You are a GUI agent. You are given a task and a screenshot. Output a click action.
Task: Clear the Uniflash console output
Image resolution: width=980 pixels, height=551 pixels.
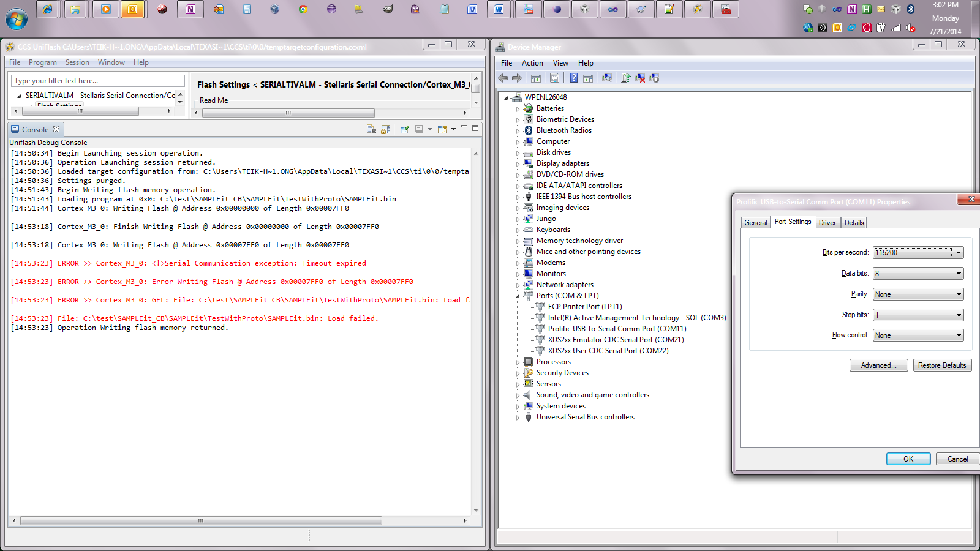[371, 129]
